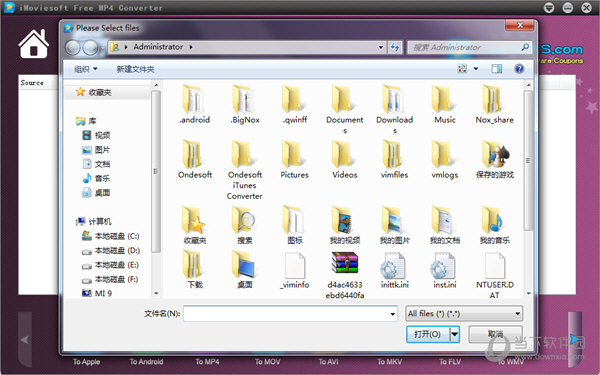Select the vmlogs folder
The width and height of the screenshot is (600, 375).
click(445, 159)
